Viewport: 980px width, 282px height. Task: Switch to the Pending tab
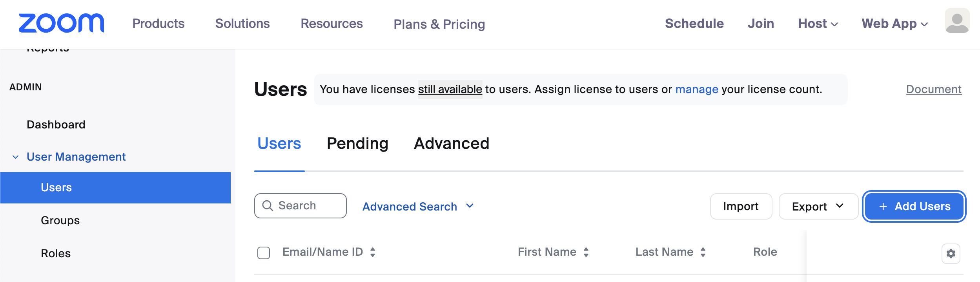[357, 143]
